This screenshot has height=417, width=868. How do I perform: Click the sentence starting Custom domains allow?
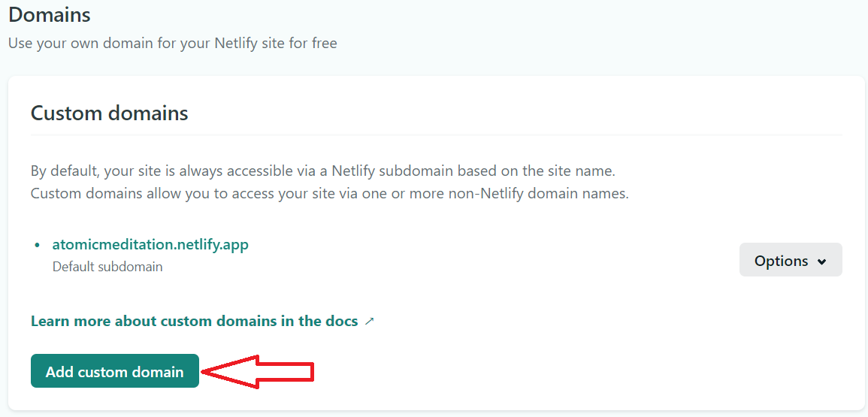[330, 194]
